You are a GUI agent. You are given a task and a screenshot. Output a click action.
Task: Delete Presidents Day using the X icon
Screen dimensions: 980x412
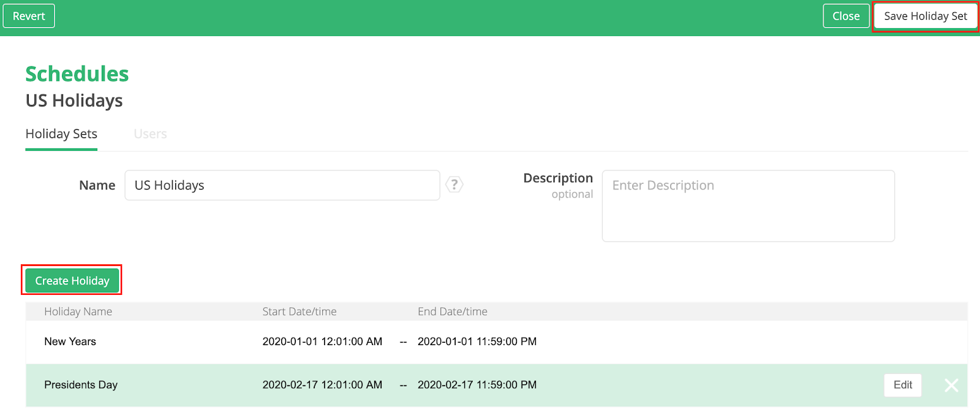click(x=951, y=385)
